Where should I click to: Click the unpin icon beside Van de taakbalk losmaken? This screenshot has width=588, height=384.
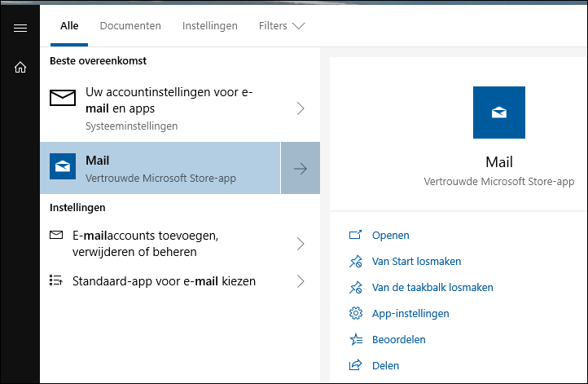(x=356, y=288)
